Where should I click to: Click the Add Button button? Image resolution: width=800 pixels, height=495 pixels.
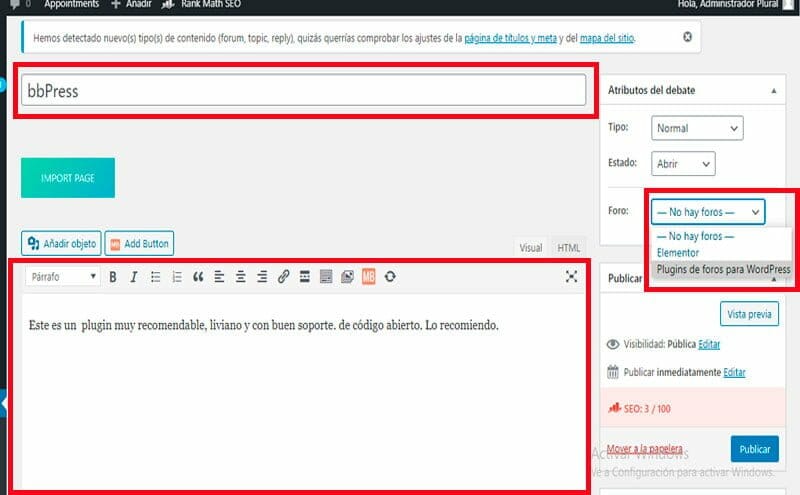point(139,243)
